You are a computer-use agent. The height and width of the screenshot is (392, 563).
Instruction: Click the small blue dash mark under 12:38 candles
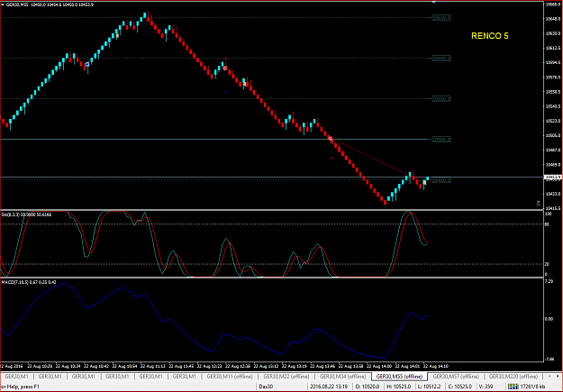[226, 93]
